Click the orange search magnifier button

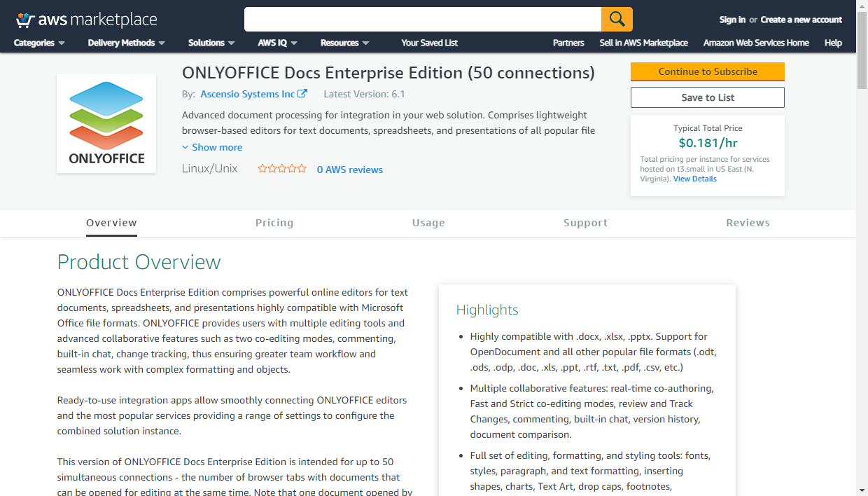pyautogui.click(x=617, y=19)
